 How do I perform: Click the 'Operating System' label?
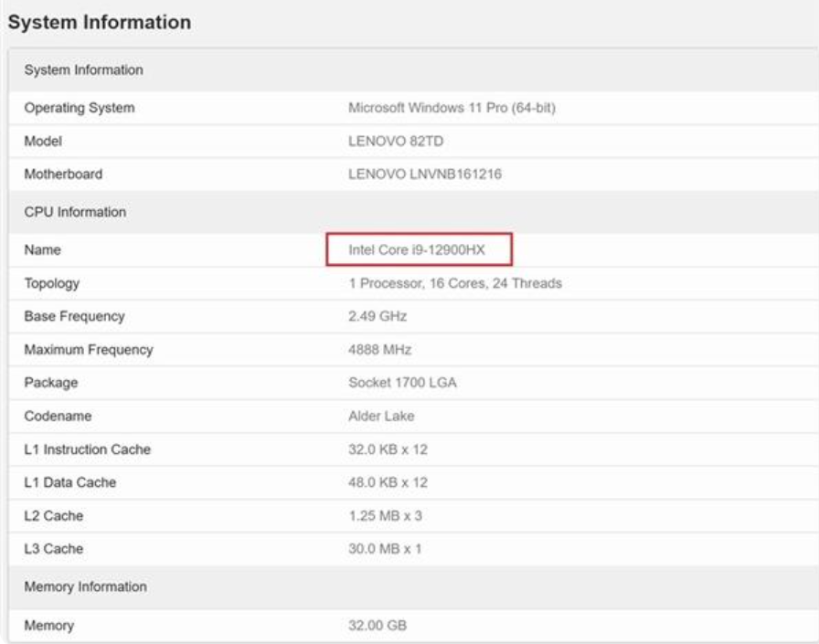tap(80, 108)
